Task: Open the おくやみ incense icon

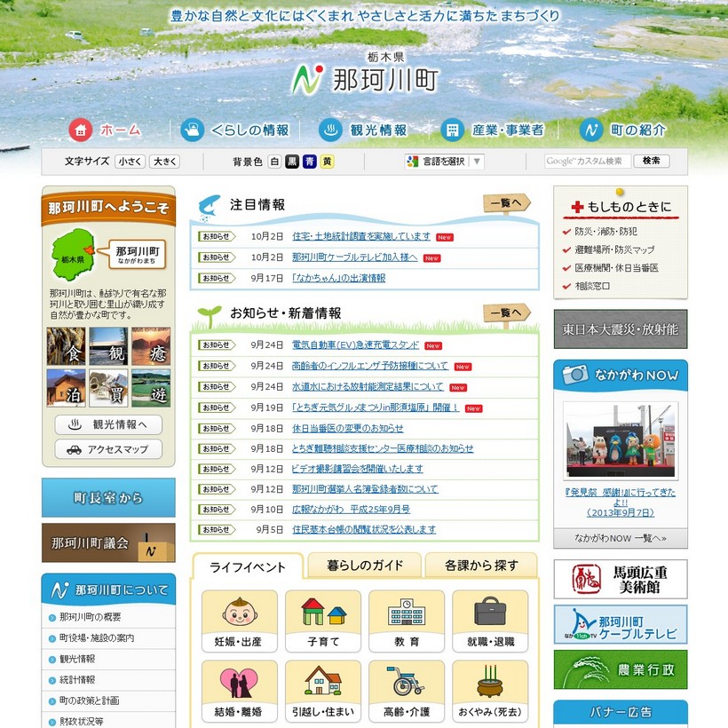Action: [490, 684]
